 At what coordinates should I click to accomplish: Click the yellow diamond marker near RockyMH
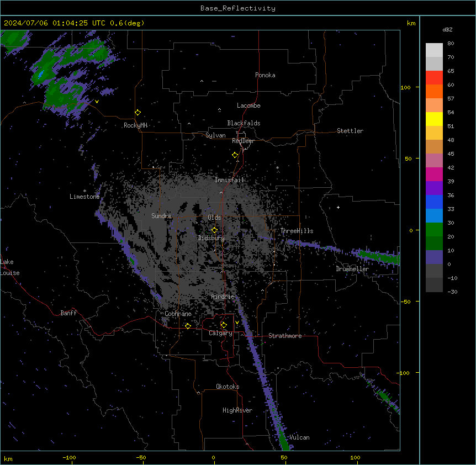coord(137,113)
